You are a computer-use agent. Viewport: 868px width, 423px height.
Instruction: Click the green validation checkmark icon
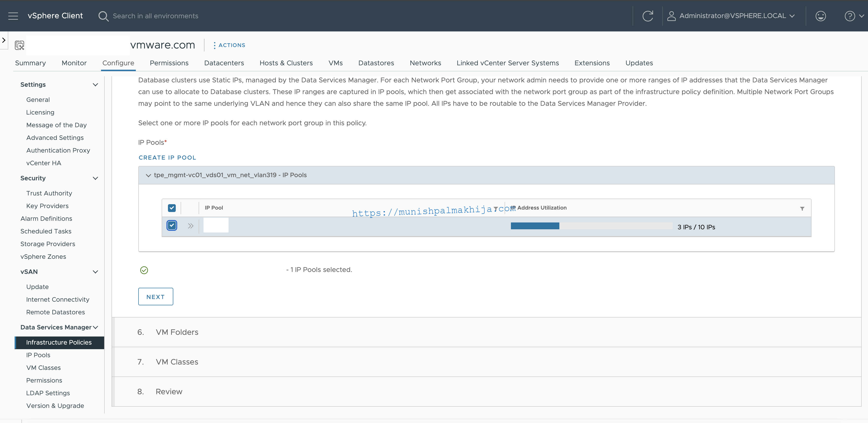144,270
